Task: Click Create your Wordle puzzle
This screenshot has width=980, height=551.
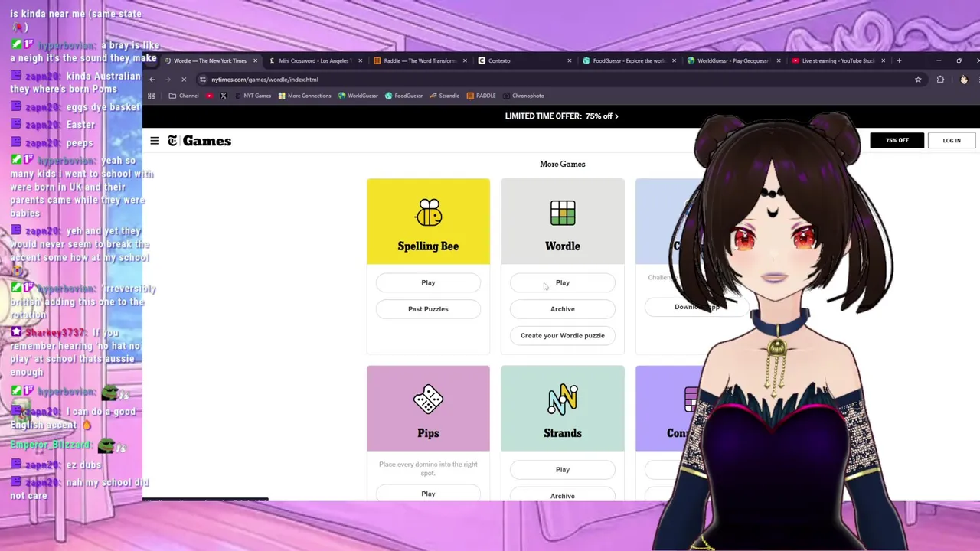Action: [x=563, y=335]
